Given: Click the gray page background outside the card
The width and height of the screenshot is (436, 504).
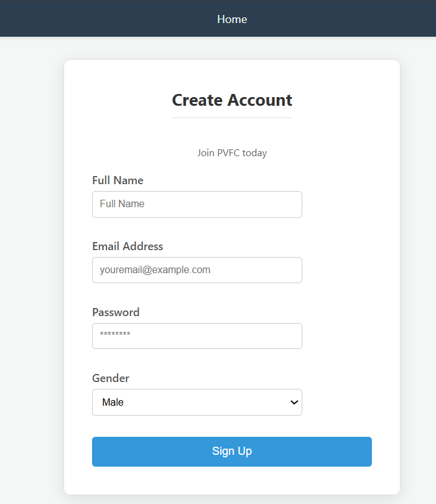Looking at the screenshot, I should (x=31, y=249).
